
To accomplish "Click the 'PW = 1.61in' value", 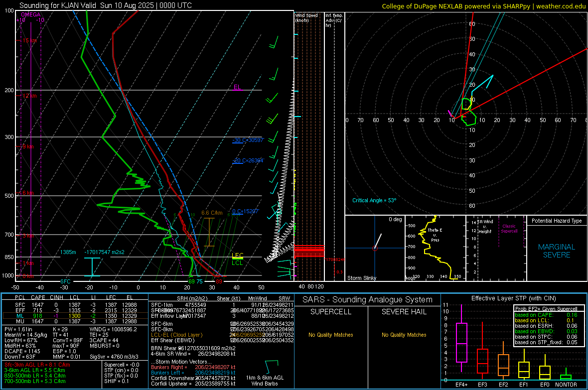I will tap(18, 329).
